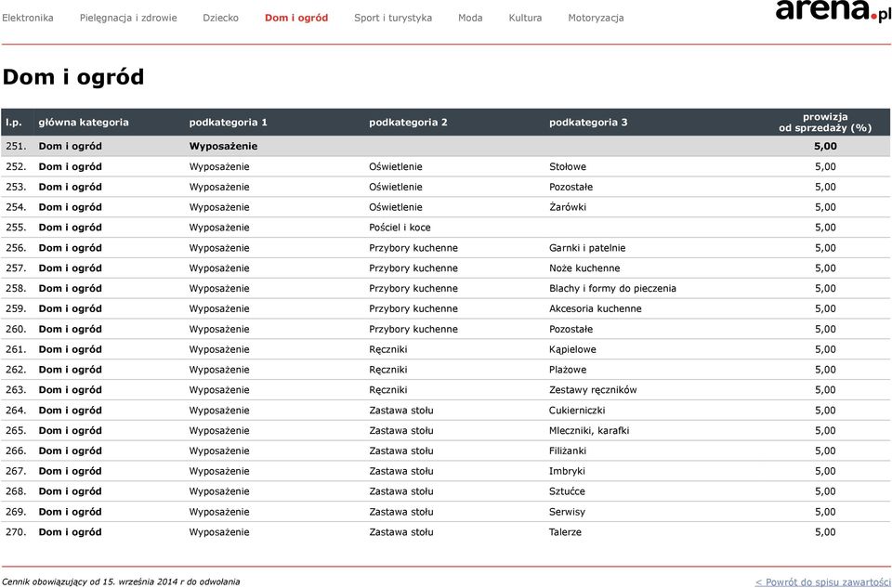Screen dimensions: 892x588
Task: Click the arena.pl logo
Action: [x=833, y=10]
